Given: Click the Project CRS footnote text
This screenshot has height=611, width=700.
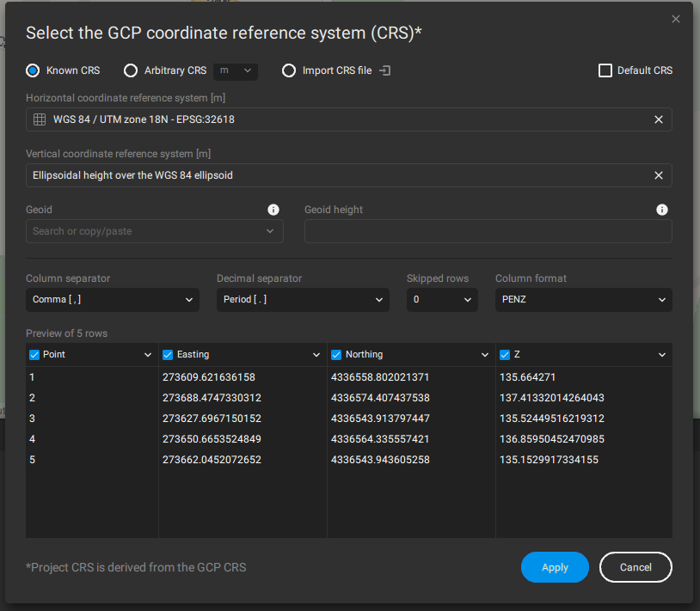Looking at the screenshot, I should click(136, 567).
